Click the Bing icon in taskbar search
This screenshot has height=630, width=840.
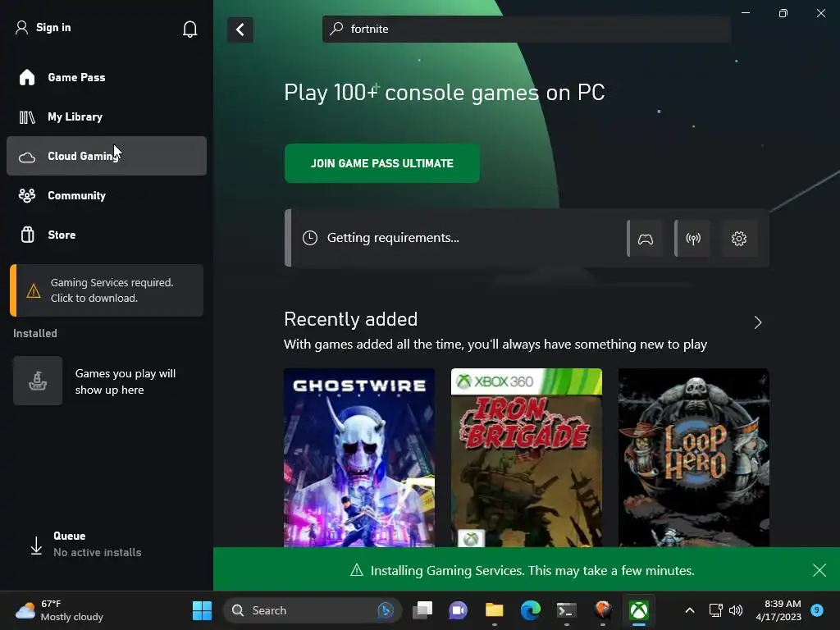coord(386,610)
